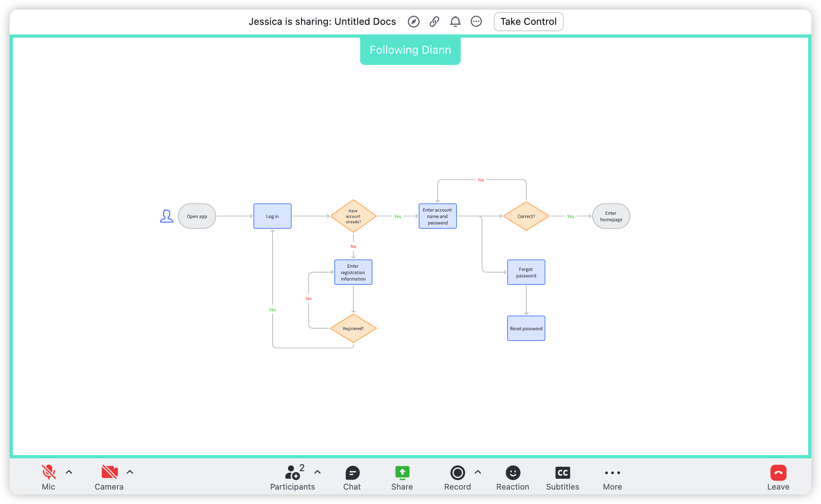Unmute the microphone

pyautogui.click(x=48, y=473)
